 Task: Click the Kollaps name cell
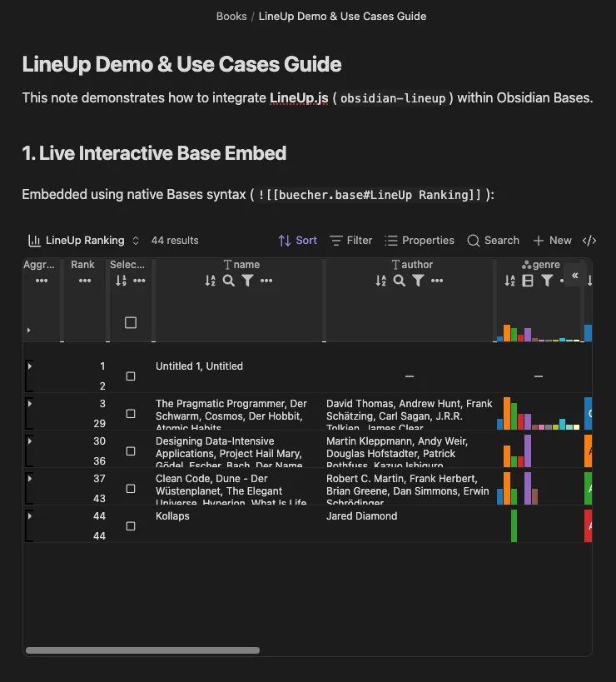(172, 516)
